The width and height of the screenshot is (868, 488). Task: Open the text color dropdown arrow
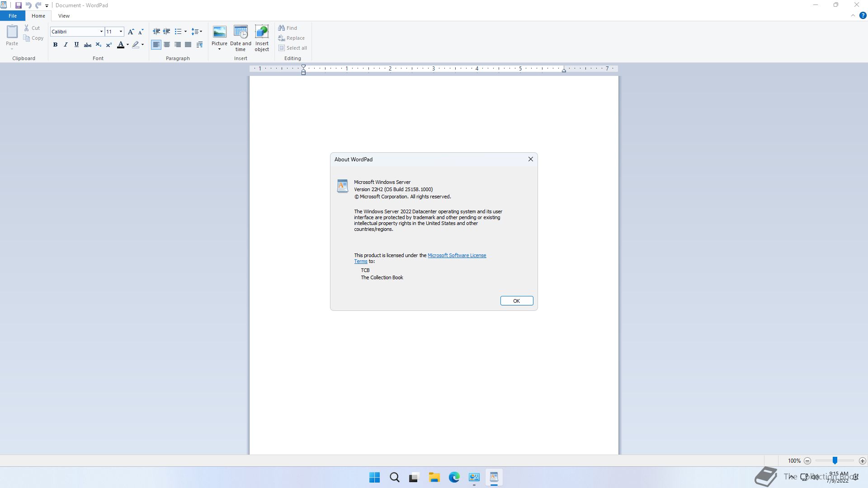127,45
